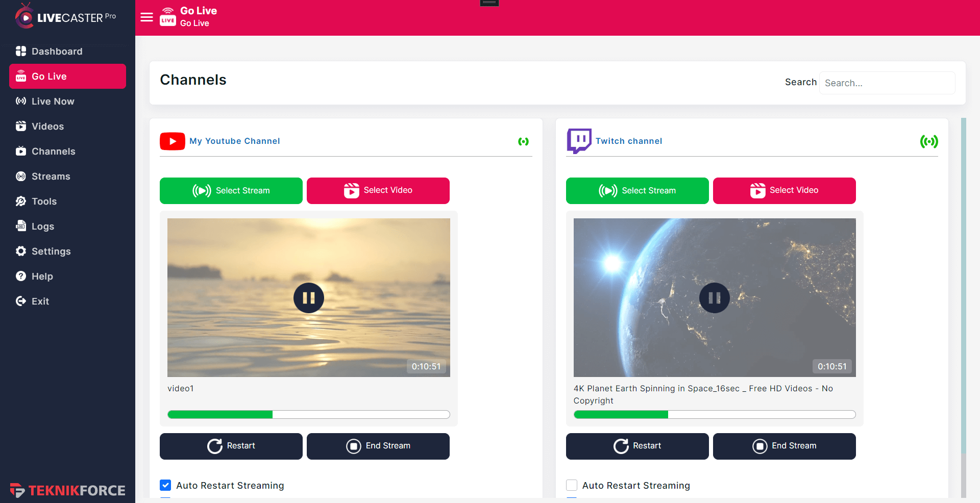
Task: Click the Go Live header icon
Action: click(x=168, y=17)
